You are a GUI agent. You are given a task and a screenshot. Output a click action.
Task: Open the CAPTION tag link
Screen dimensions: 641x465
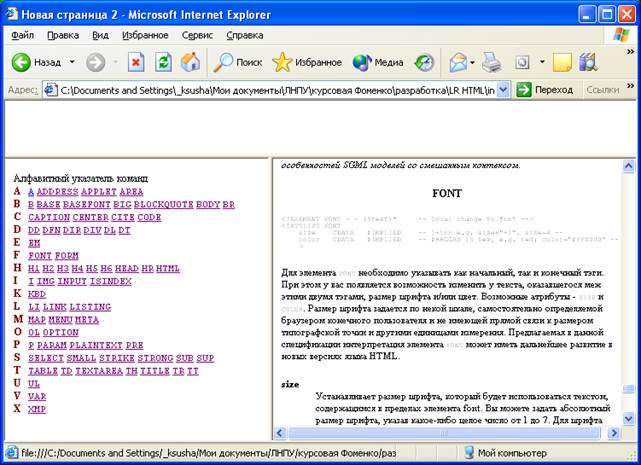[x=49, y=218]
